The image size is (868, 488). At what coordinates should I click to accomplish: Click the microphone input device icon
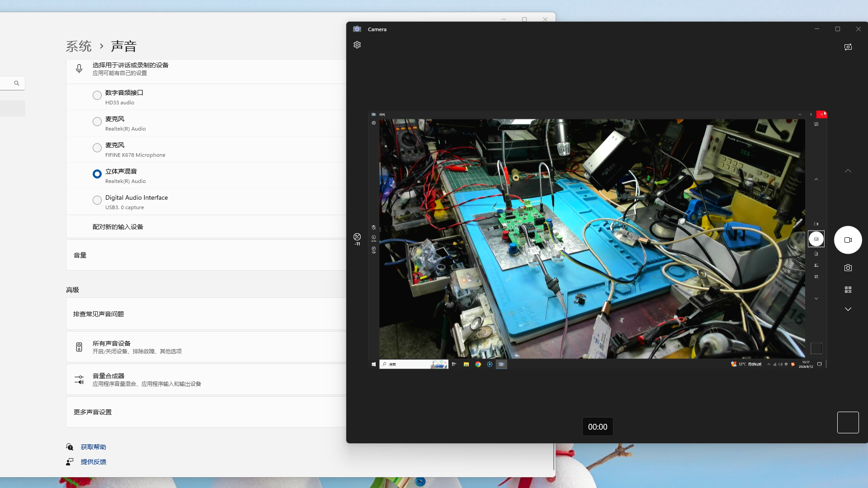click(x=79, y=69)
